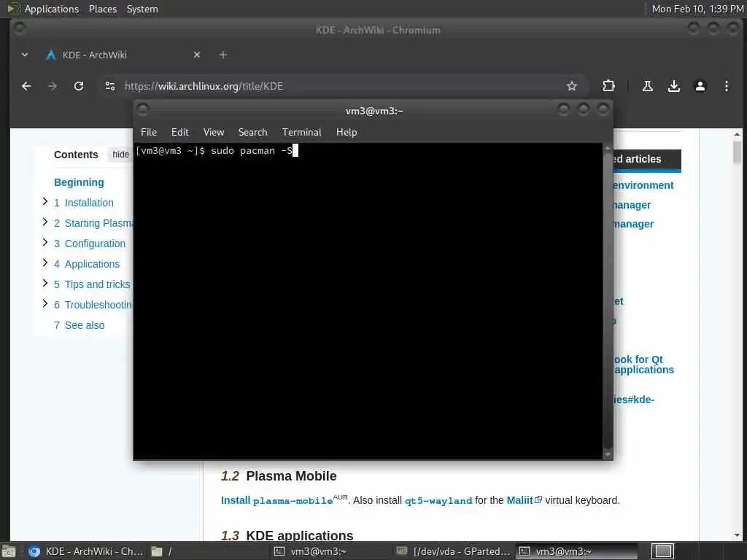
Task: Switch to Chromium via the taskbar icon
Action: 86,551
